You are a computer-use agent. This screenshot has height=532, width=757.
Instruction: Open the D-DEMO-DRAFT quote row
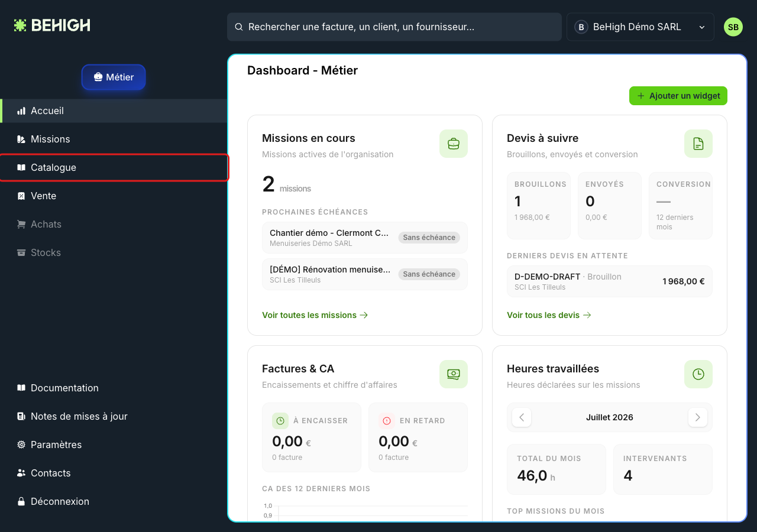(x=610, y=281)
